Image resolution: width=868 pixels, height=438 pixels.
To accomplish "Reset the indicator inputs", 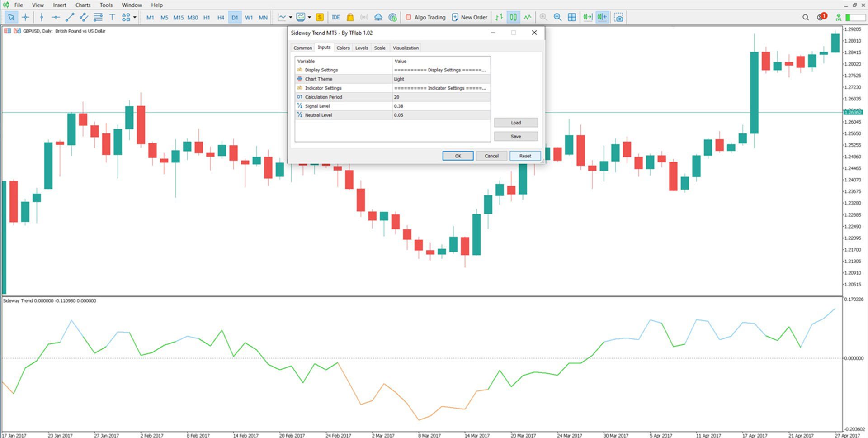I will tap(525, 156).
